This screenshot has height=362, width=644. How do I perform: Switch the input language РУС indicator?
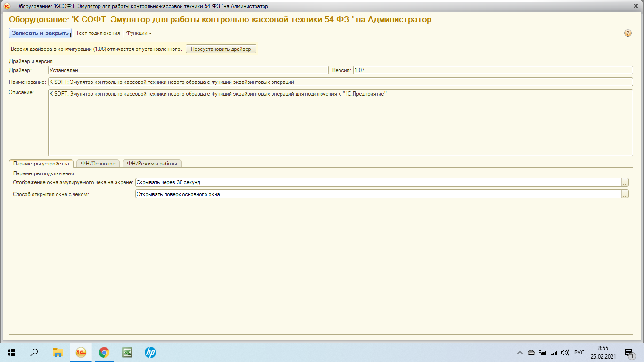pos(579,353)
